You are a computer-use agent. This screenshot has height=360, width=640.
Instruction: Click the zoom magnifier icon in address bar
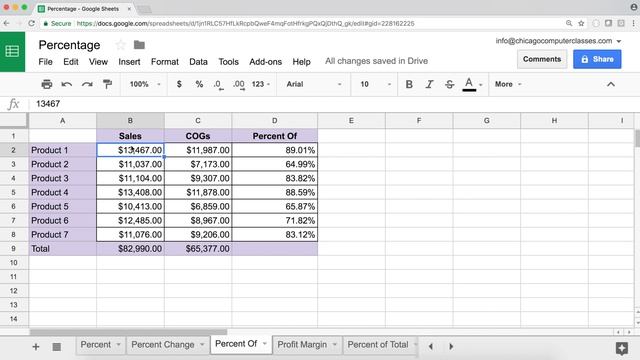pos(569,23)
